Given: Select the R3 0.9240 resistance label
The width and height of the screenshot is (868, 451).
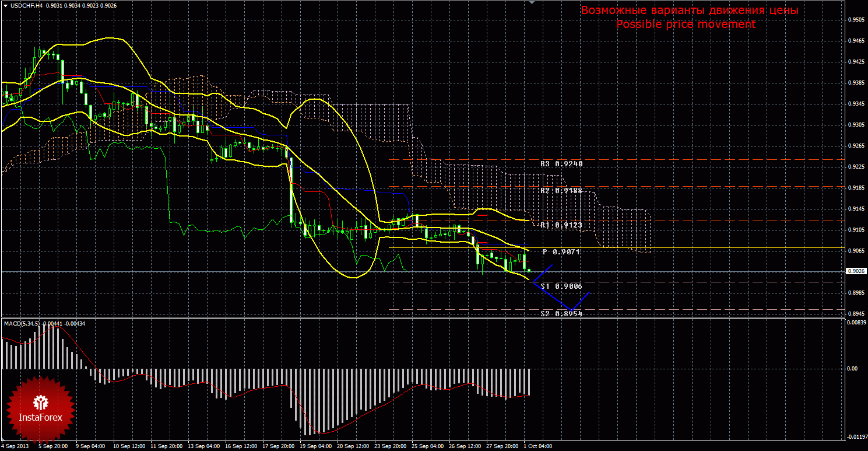Looking at the screenshot, I should (561, 164).
